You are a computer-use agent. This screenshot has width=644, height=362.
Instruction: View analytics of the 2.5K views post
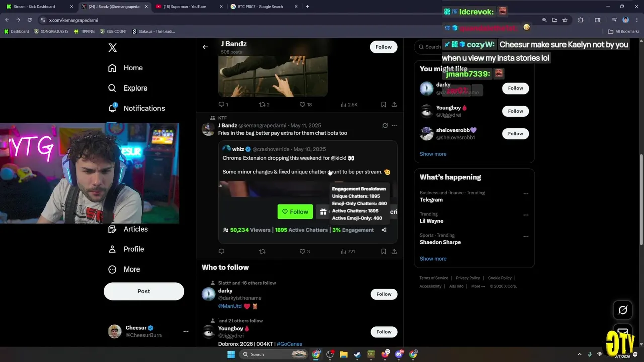click(349, 104)
